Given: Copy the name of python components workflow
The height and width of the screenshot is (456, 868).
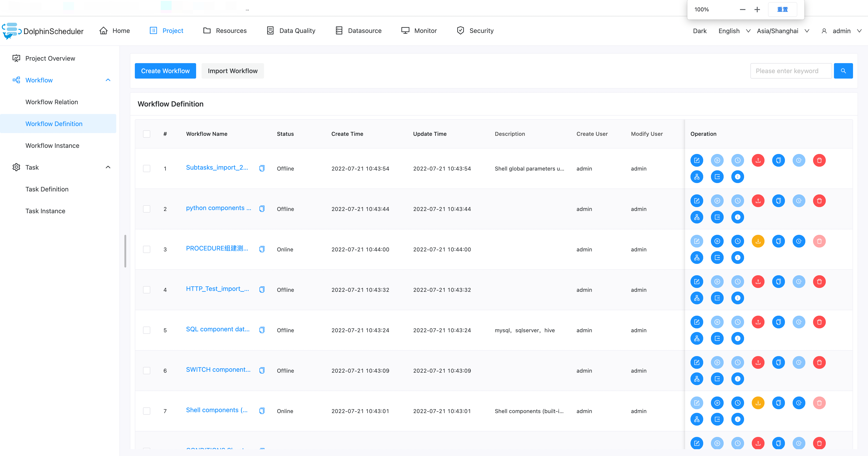Looking at the screenshot, I should point(262,208).
